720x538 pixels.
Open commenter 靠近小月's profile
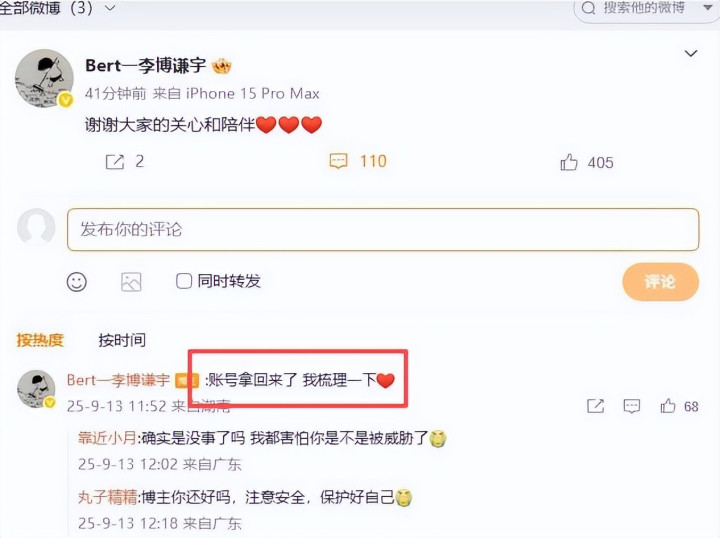point(107,438)
